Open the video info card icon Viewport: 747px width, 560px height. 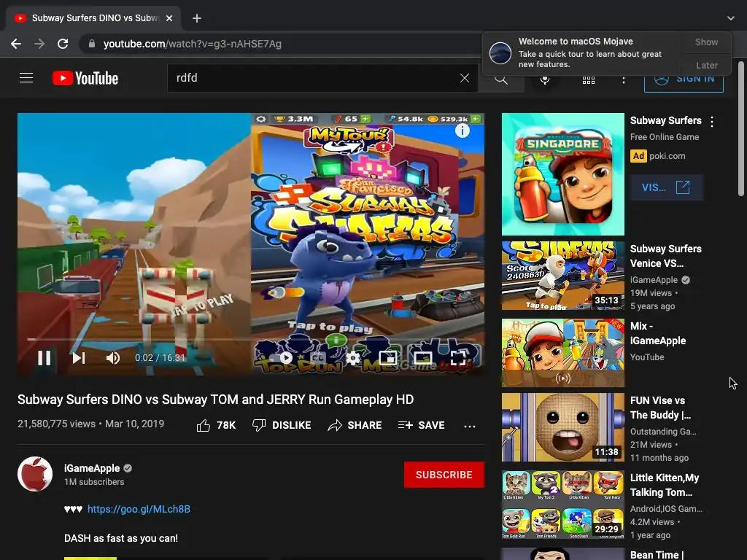462,131
